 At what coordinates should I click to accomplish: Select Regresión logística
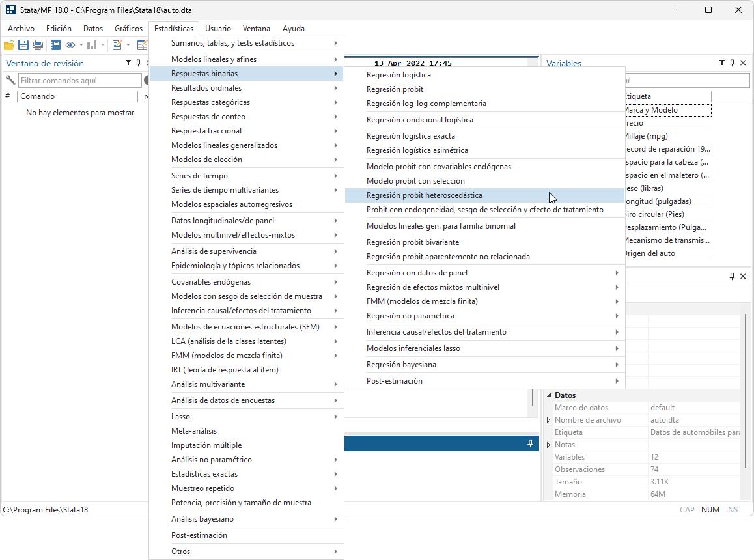click(x=484, y=75)
